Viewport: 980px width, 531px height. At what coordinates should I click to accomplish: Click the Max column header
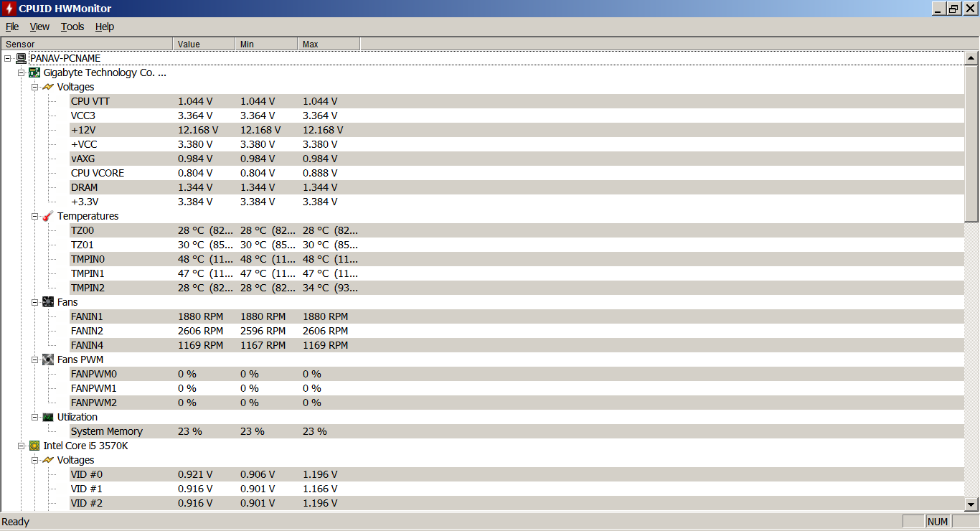tap(328, 44)
